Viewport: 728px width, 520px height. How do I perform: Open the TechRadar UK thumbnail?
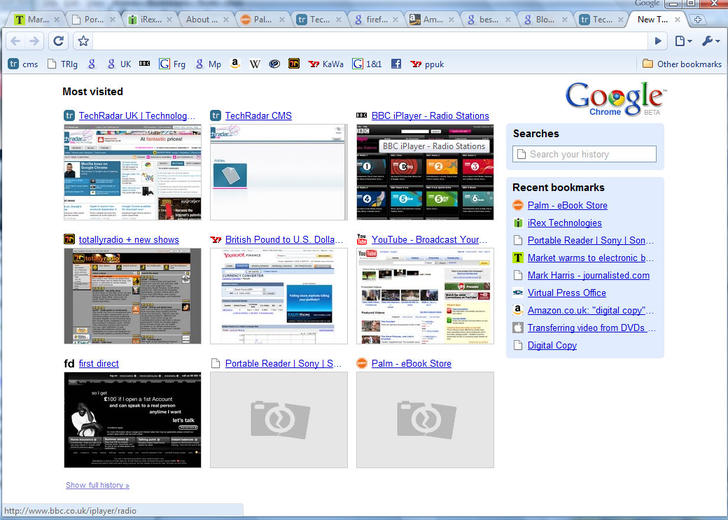point(133,172)
